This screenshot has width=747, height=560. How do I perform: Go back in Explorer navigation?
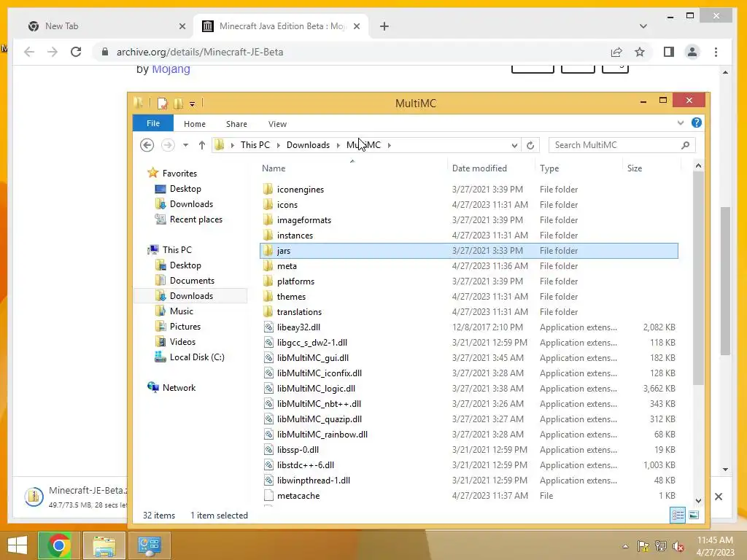[147, 145]
